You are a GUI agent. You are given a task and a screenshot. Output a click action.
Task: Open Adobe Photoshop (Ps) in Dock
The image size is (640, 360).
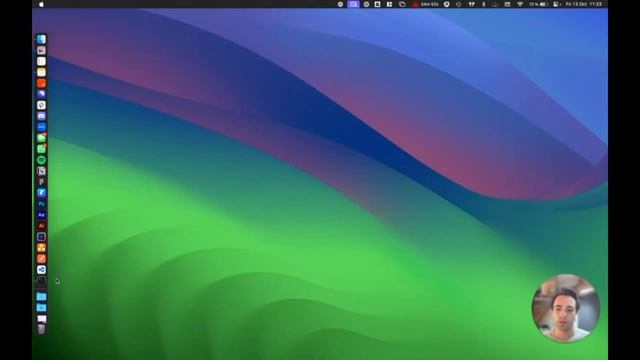click(x=41, y=204)
